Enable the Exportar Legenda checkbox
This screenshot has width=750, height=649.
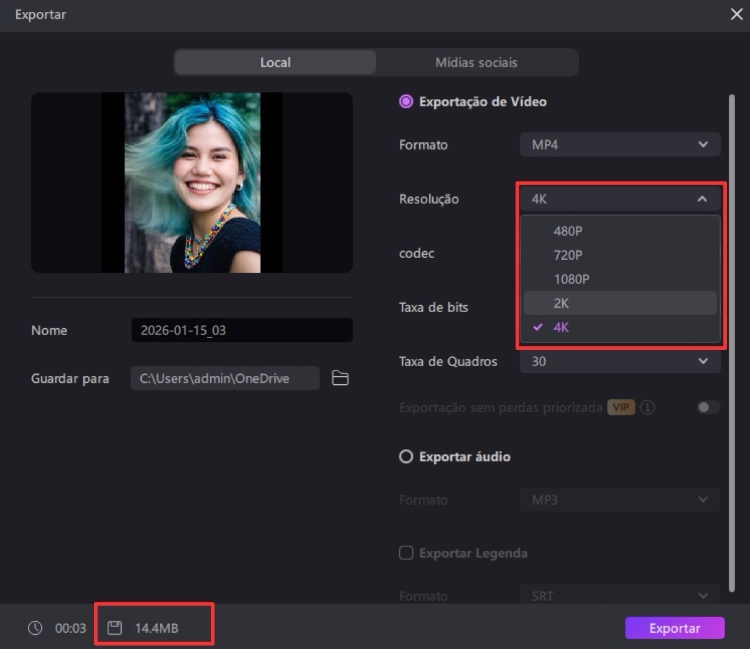pyautogui.click(x=406, y=553)
